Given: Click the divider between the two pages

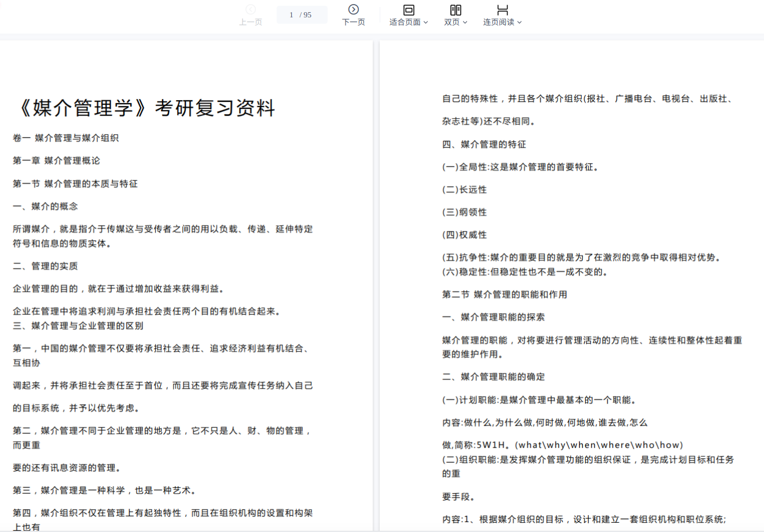Looking at the screenshot, I should (376, 284).
